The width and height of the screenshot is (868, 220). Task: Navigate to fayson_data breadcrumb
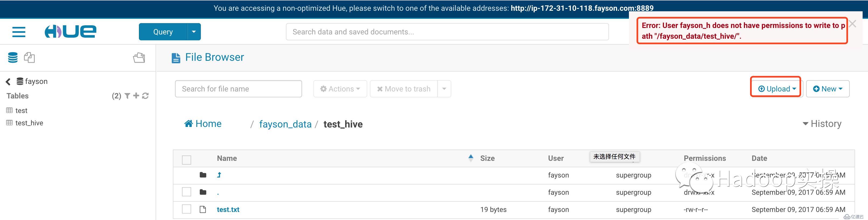coord(285,124)
